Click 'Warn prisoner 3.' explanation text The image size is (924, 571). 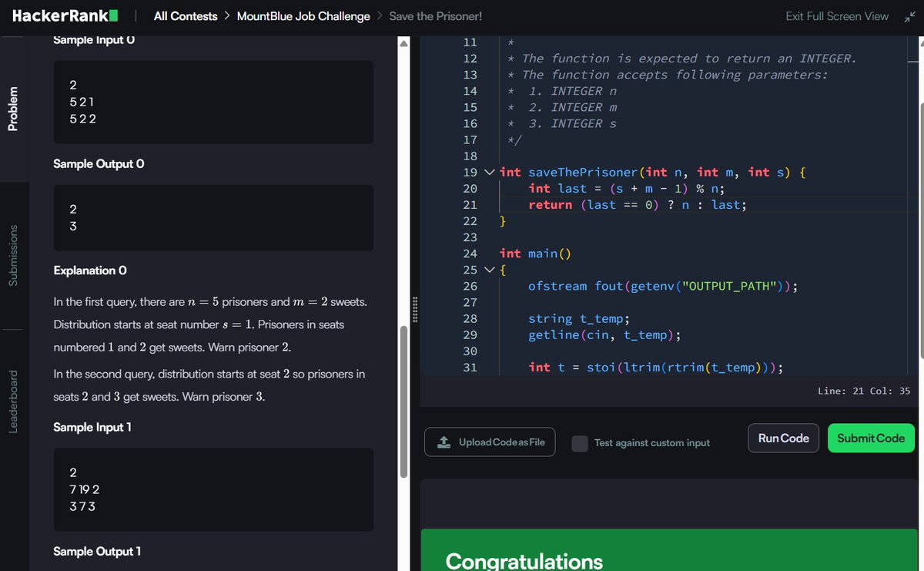point(224,397)
